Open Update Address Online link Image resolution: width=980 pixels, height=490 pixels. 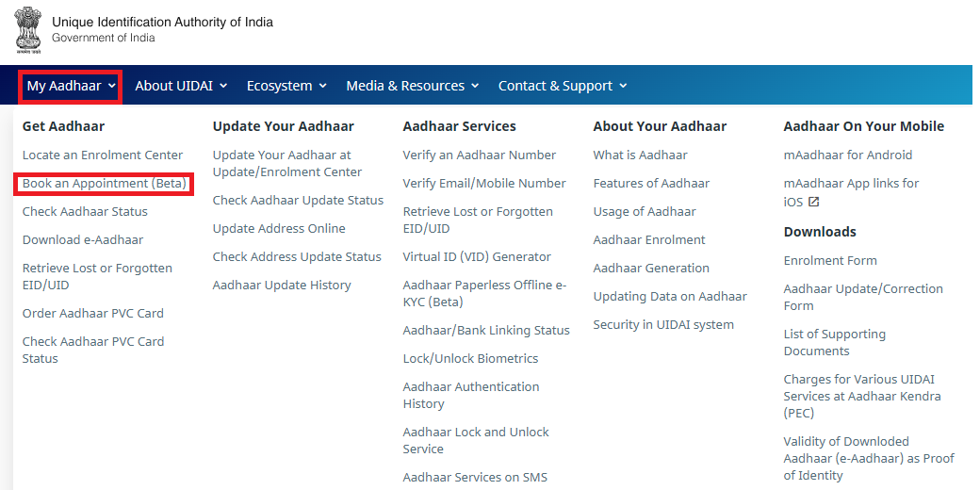tap(279, 229)
